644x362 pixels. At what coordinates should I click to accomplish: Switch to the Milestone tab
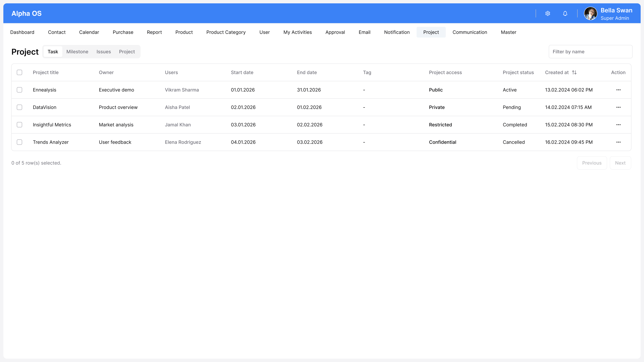click(x=77, y=52)
